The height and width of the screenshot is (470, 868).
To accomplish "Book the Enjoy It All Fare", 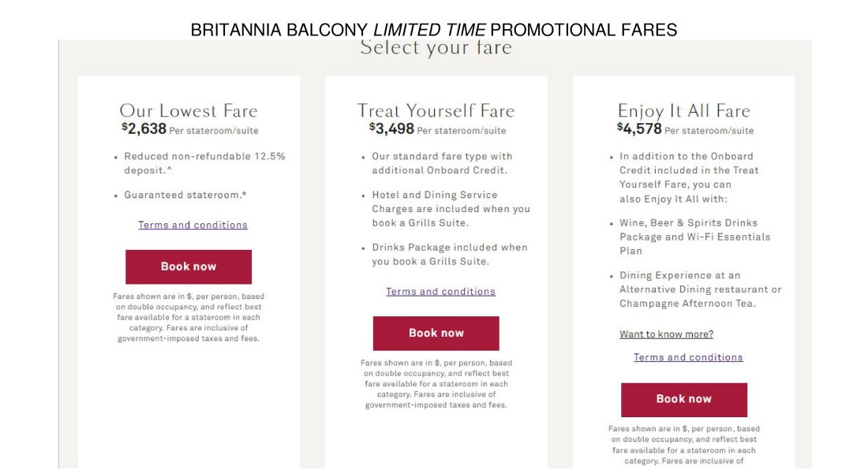I will 683,399.
